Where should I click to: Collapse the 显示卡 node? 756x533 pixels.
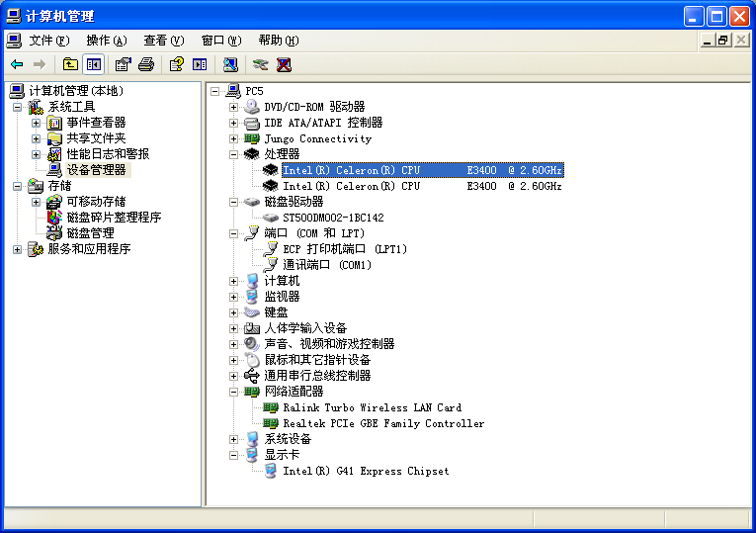[x=234, y=455]
